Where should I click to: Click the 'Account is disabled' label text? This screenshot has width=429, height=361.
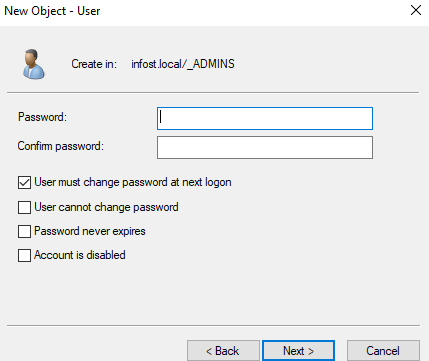click(x=80, y=255)
